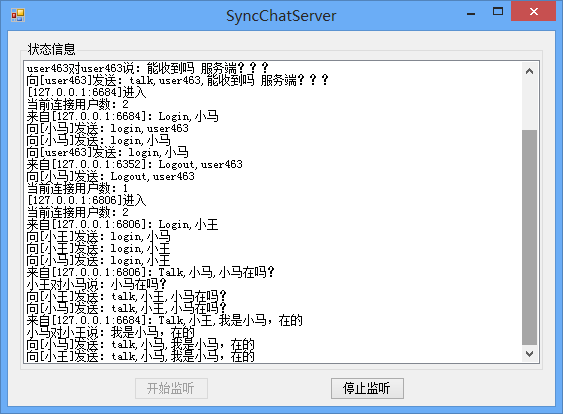The height and width of the screenshot is (414, 563).
Task: Click 停止监听 button to stop listening
Action: coord(367,388)
